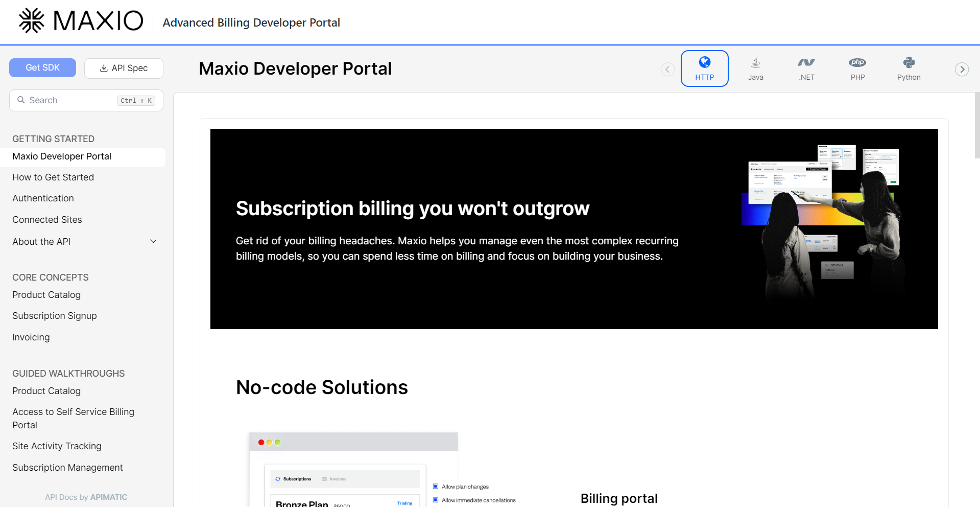Click Advanced Billing Developer Portal title

(x=251, y=22)
